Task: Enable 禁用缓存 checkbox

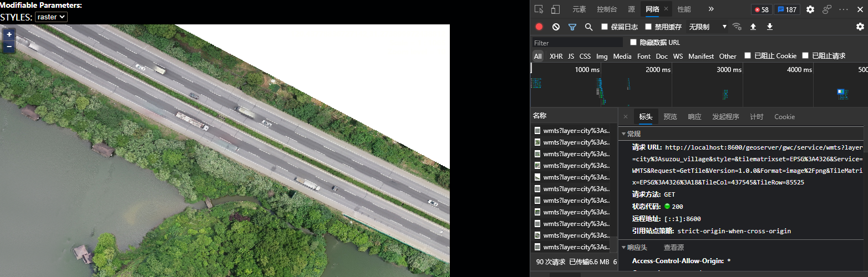Action: (x=649, y=27)
